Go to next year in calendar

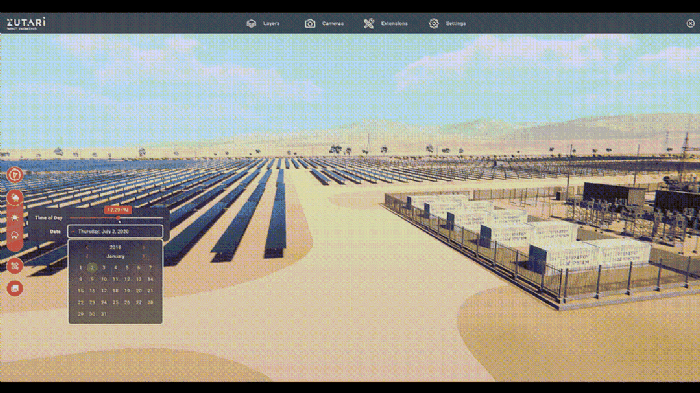point(144,247)
